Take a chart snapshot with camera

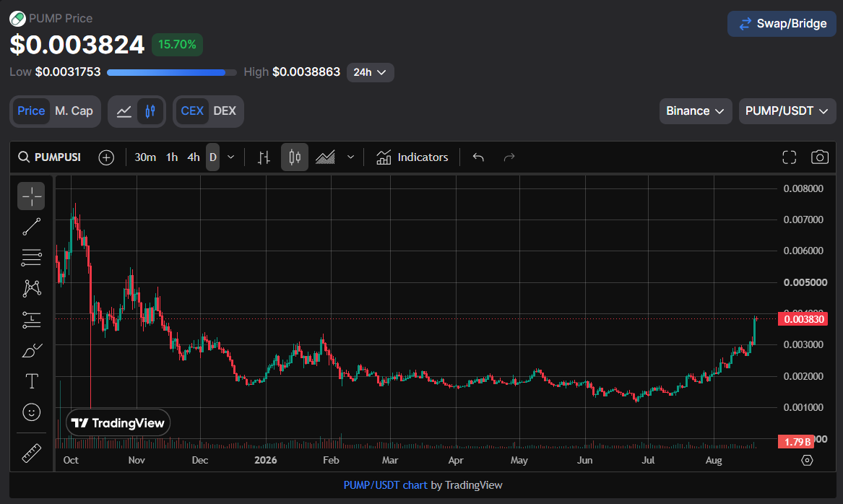(819, 157)
